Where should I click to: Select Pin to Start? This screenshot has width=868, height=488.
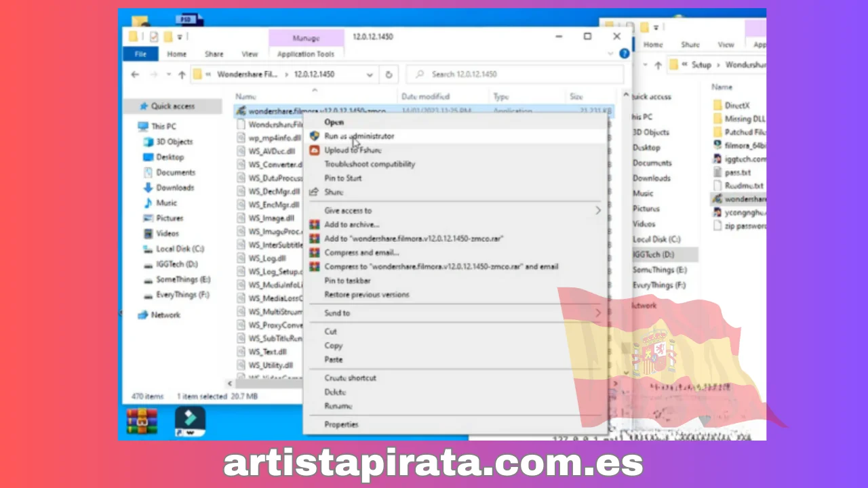343,178
